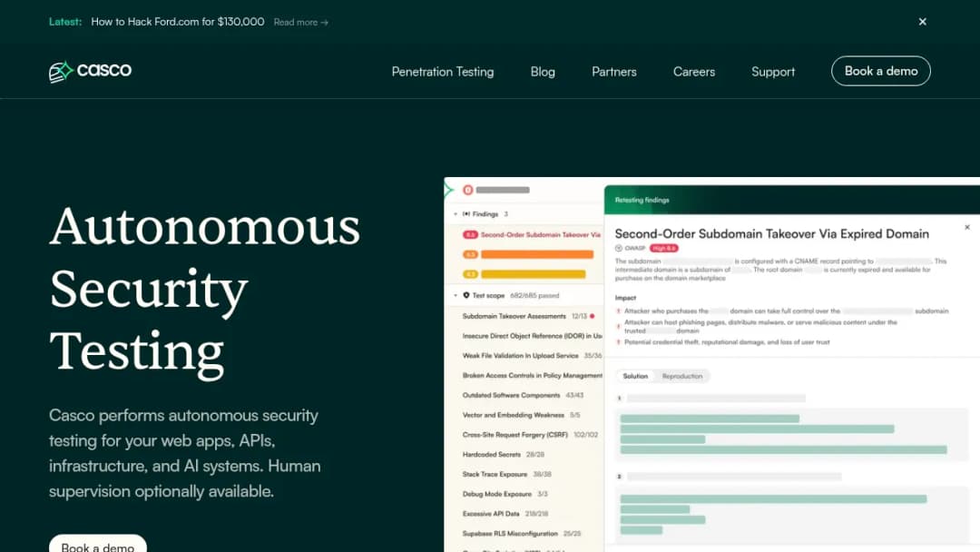Screen dimensions: 980x552
Task: Click the Second-Order Subdomain Takeover finding row
Action: coord(531,235)
